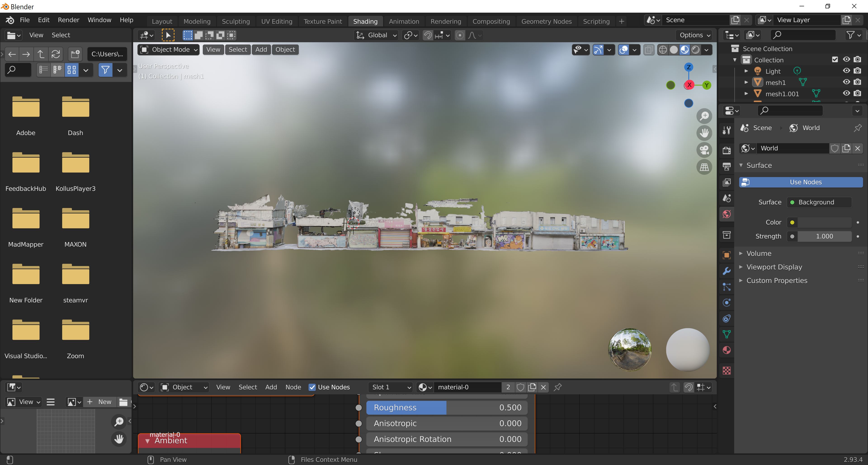Go back in file browser history

click(x=12, y=54)
